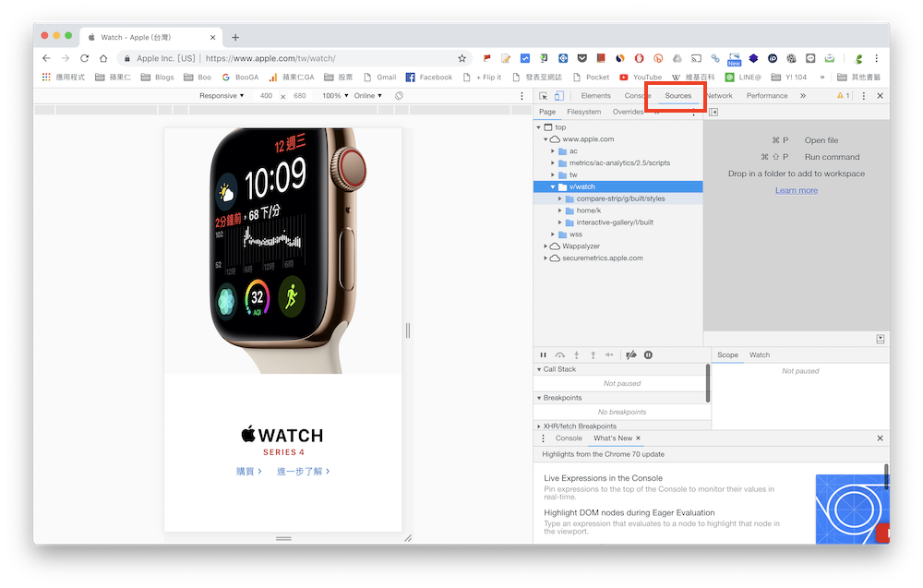Click the viewport width field showing 400
This screenshot has width=923, height=588.
pyautogui.click(x=266, y=96)
